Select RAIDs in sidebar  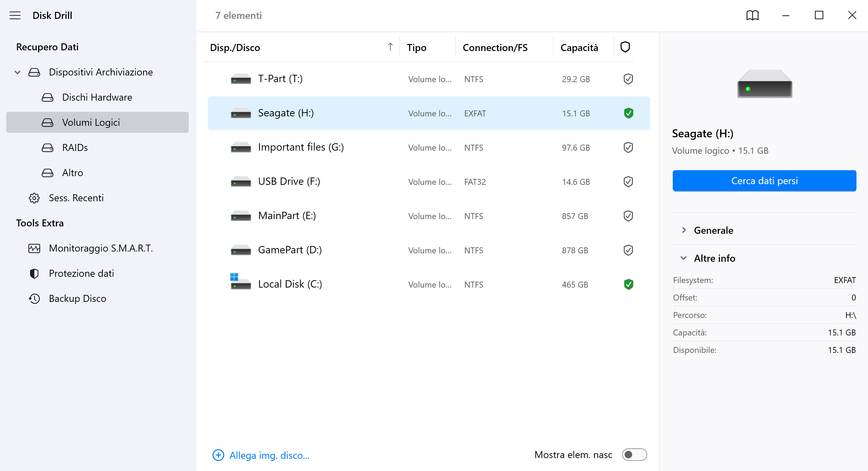point(97,147)
